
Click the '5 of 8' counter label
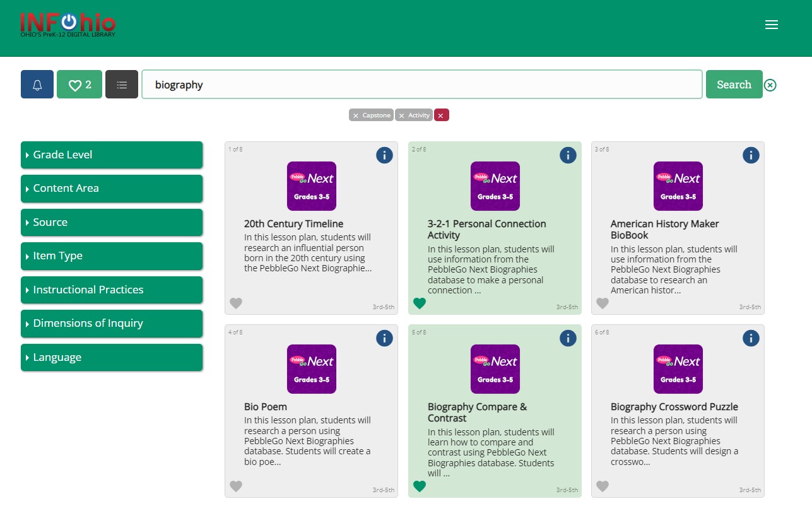click(419, 332)
